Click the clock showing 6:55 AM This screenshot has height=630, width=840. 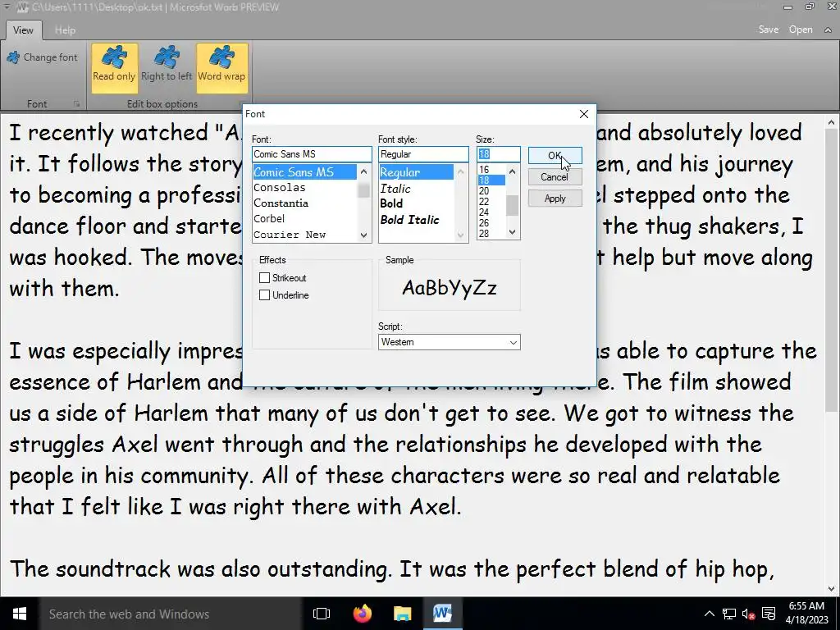pos(807,606)
